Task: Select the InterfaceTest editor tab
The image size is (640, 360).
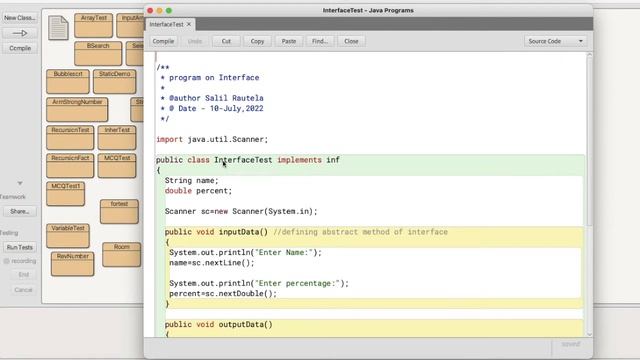Action: pos(167,24)
